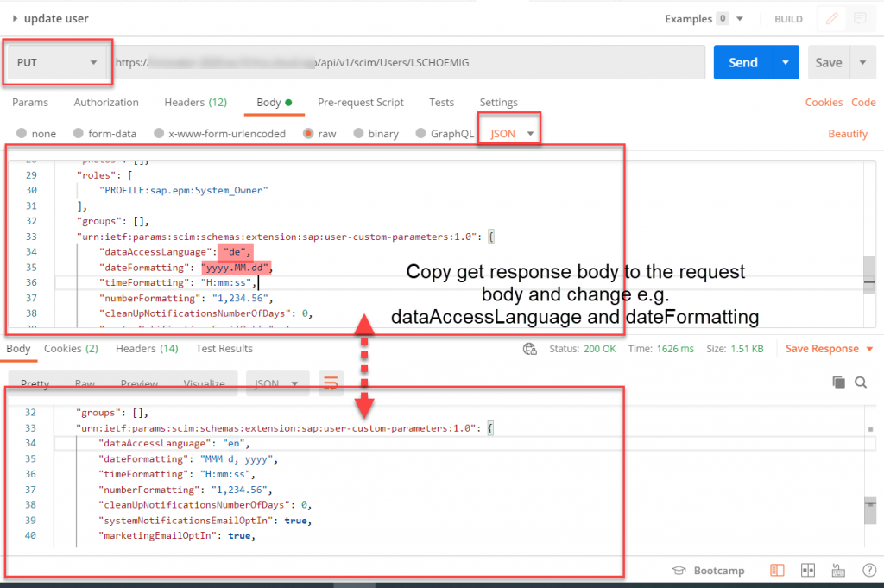884x588 pixels.
Task: Select the GraphQL body radio button
Action: pyautogui.click(x=420, y=133)
